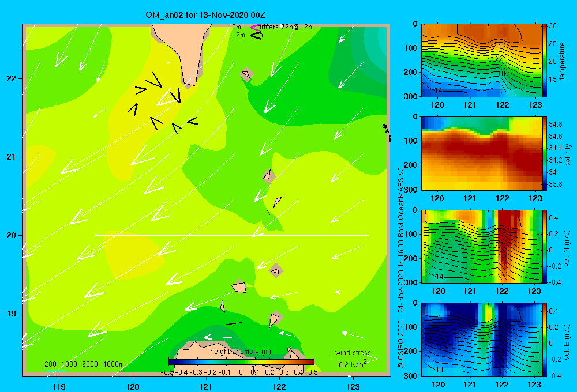Image resolution: width=577 pixels, height=392 pixels.
Task: Click the diamond-shaped island near 19.5N 122E
Action: coord(276,270)
